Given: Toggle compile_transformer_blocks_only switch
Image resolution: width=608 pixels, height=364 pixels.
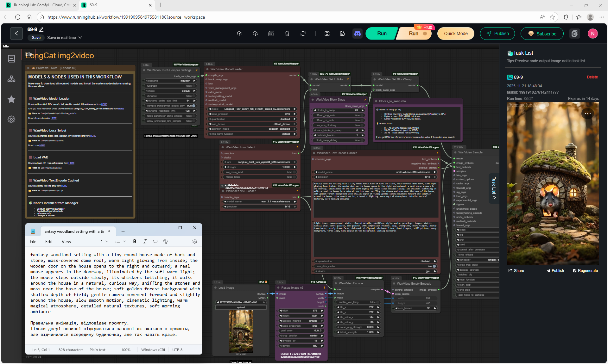Looking at the screenshot, I should point(193,106).
